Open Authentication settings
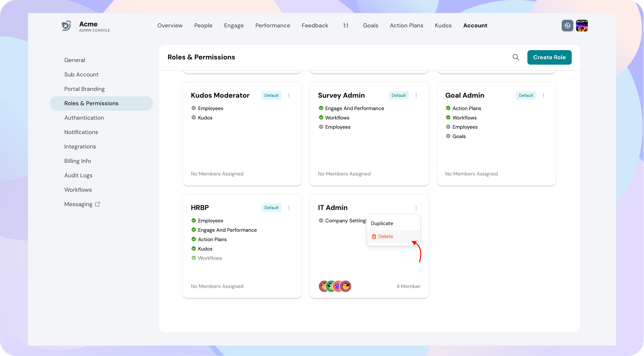This screenshot has height=356, width=644. (84, 118)
